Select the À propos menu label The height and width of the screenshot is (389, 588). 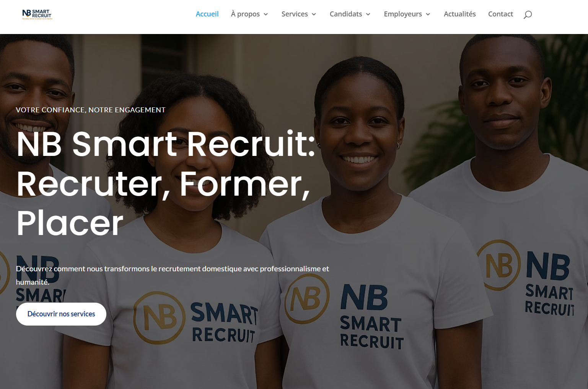click(x=245, y=14)
